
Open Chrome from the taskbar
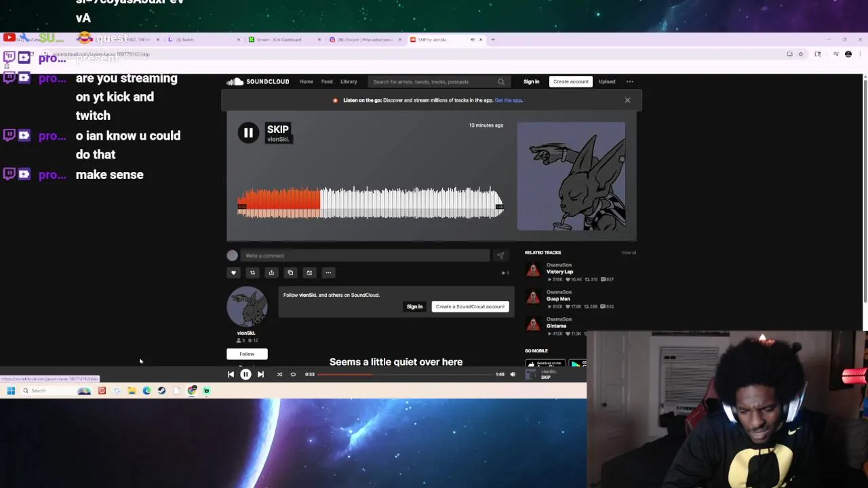[x=192, y=390]
